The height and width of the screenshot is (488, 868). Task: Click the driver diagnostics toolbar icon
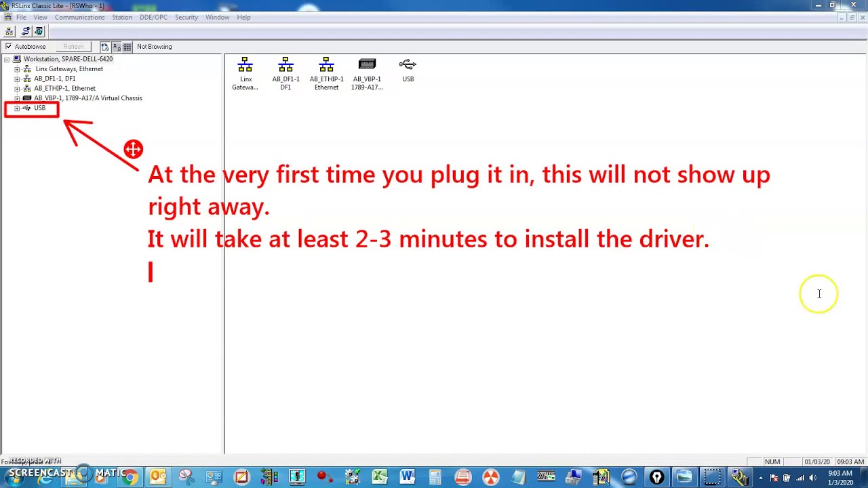[39, 32]
